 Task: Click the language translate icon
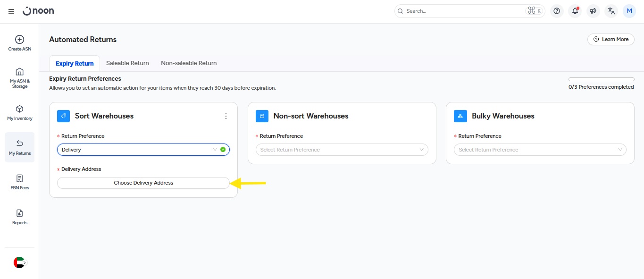coord(611,11)
